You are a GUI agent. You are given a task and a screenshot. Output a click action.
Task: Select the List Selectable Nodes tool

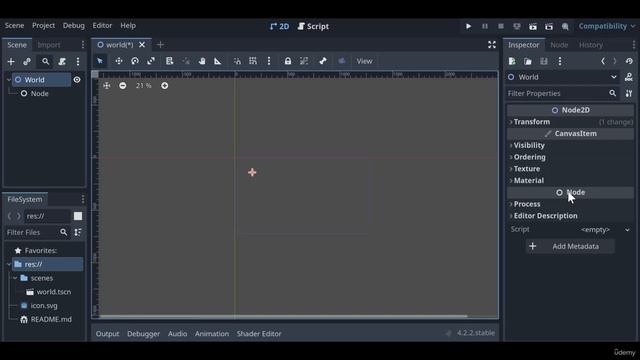169,61
